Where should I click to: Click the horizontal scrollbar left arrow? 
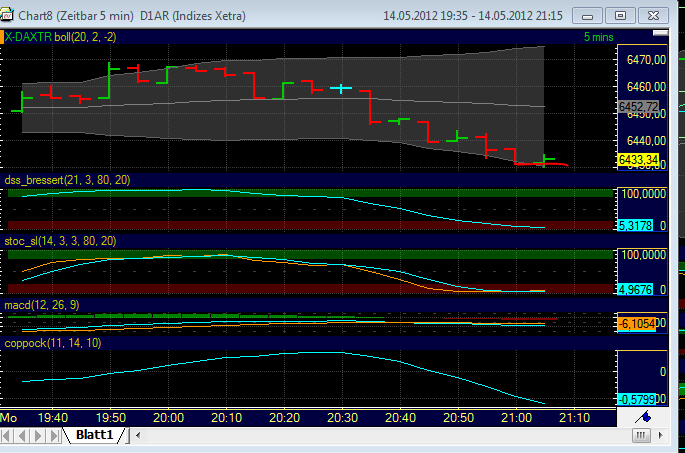pyautogui.click(x=138, y=435)
